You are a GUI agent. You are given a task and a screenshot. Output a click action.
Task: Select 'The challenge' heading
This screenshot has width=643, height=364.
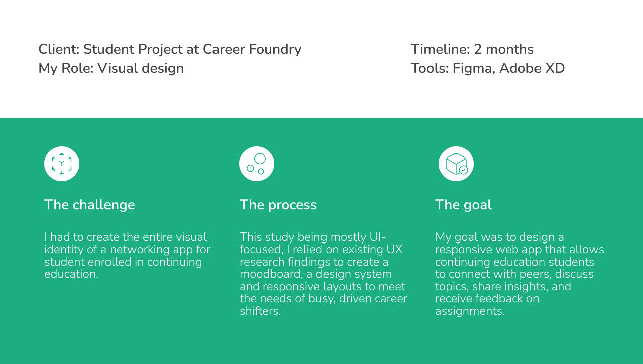(x=89, y=205)
